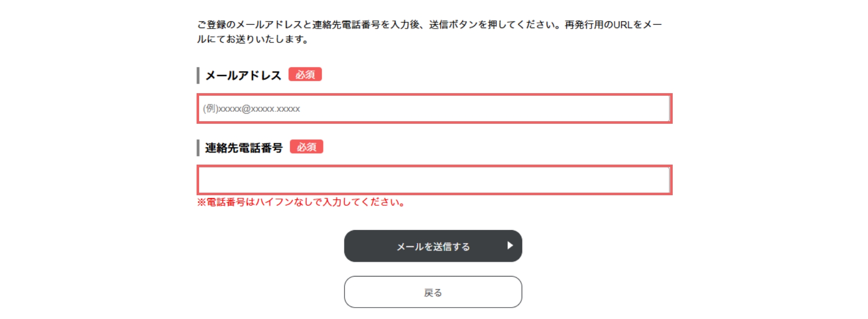Click the (例)xxxxx@xxxxx.xxxxx placeholder text
The width and height of the screenshot is (868, 319).
point(251,109)
